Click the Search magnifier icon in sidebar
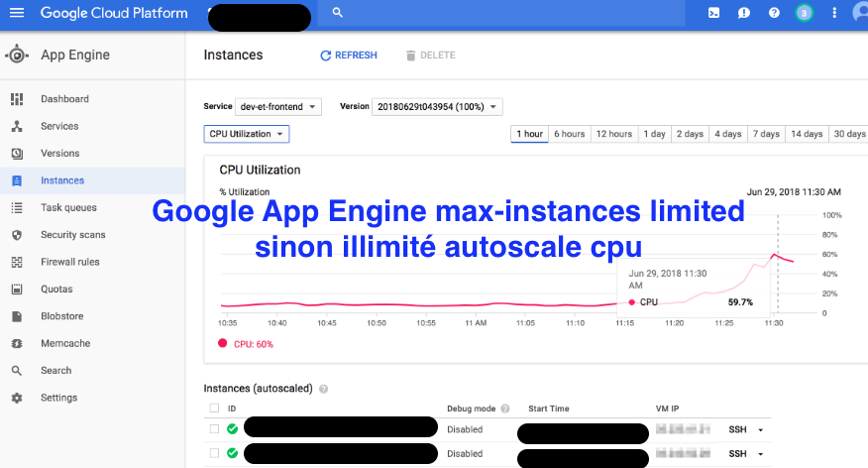 [17, 371]
